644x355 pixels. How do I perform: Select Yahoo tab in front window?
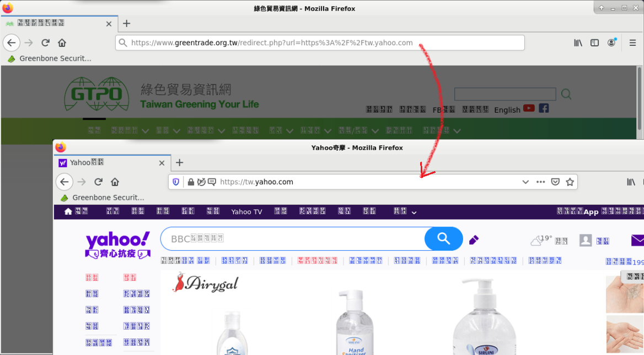112,162
